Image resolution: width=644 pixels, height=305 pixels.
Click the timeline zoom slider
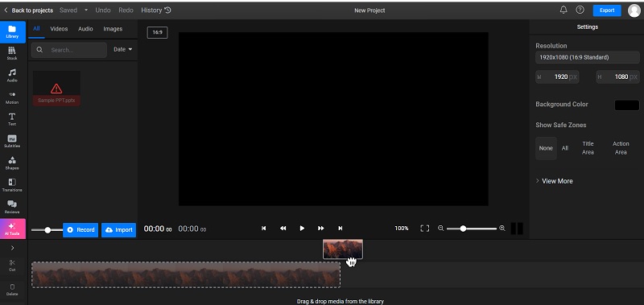(471, 229)
